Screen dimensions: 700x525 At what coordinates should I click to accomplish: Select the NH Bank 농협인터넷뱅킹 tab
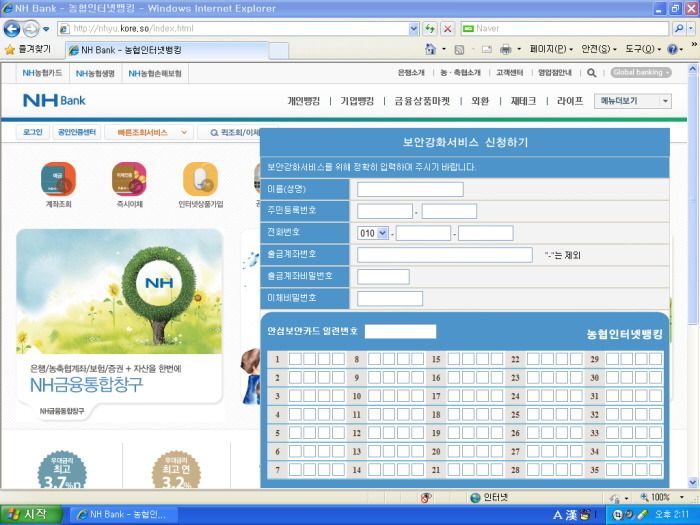tap(167, 50)
